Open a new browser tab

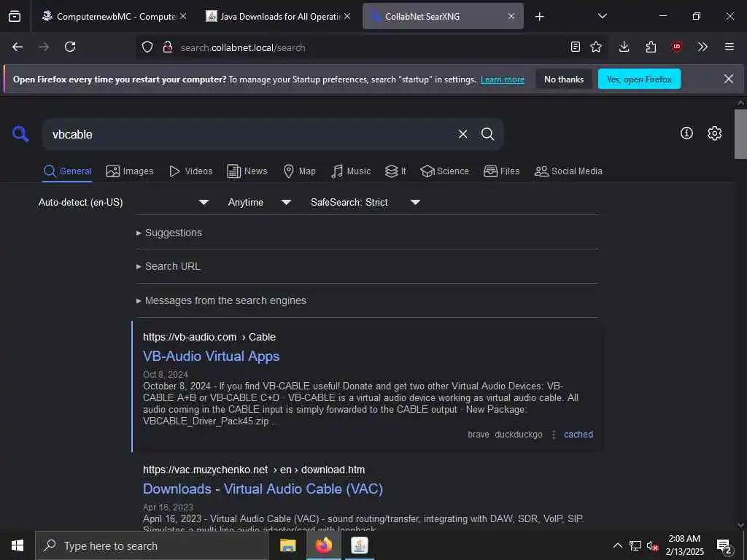(x=539, y=17)
